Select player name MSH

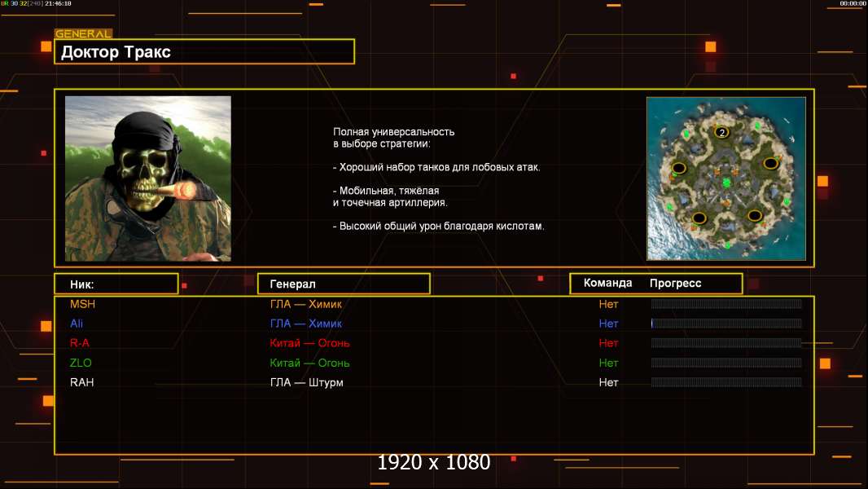(82, 304)
